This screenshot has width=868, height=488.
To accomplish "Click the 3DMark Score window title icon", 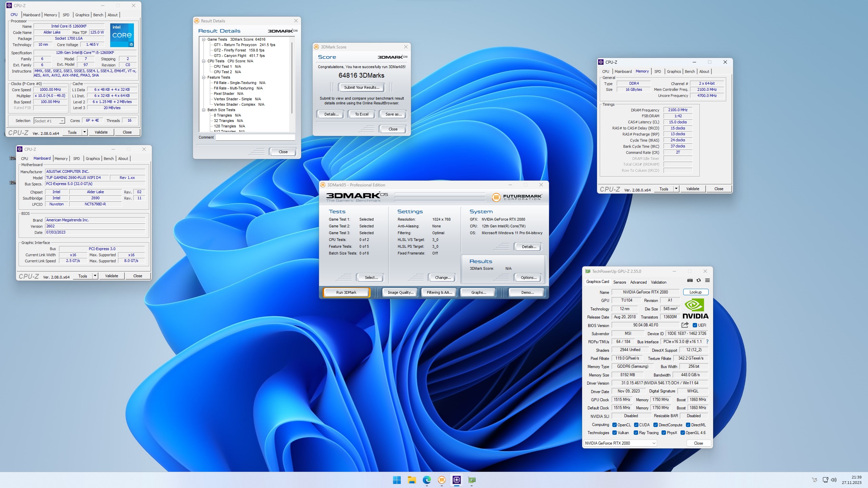I will [x=316, y=47].
